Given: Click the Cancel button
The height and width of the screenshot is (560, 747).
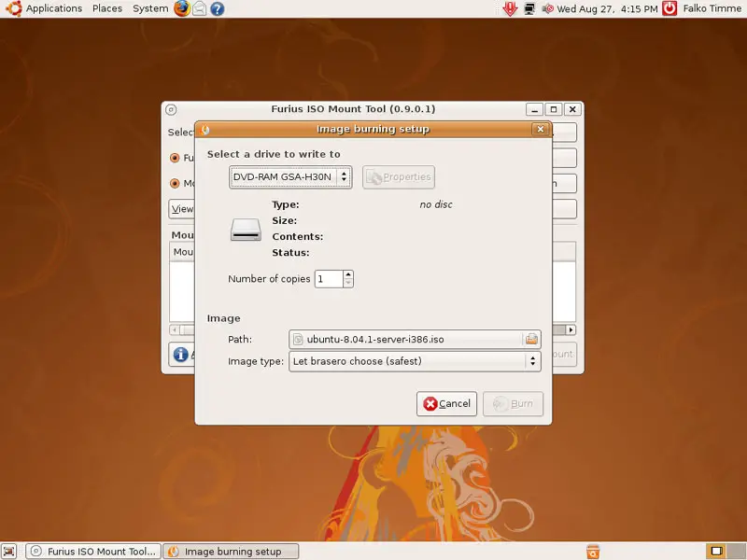Looking at the screenshot, I should (x=446, y=404).
